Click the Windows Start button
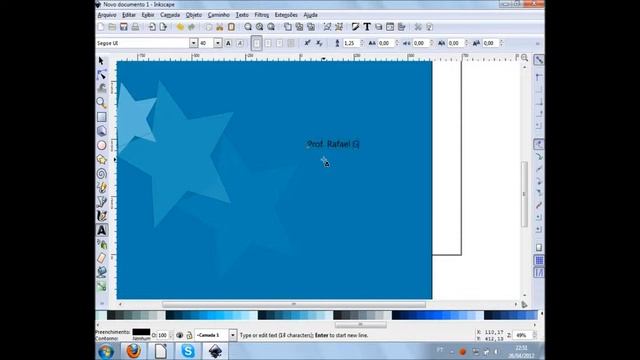The height and width of the screenshot is (360, 640). (106, 351)
